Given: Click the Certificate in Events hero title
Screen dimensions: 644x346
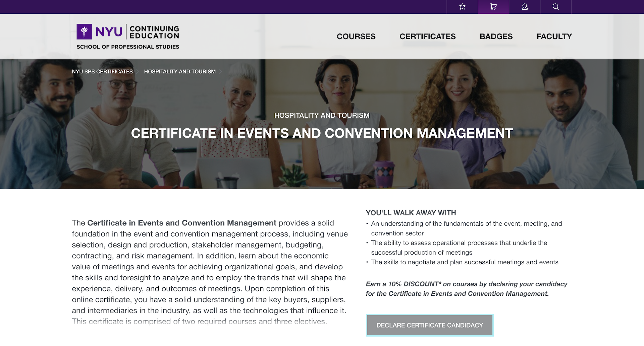Looking at the screenshot, I should coord(322,133).
